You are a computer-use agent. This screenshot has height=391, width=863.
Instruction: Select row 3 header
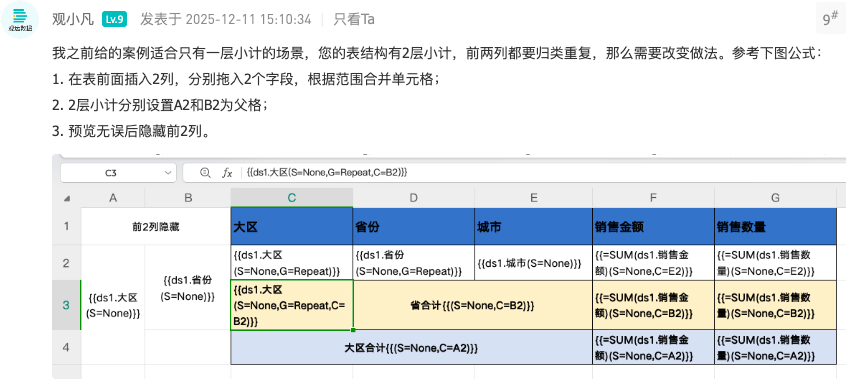[67, 305]
